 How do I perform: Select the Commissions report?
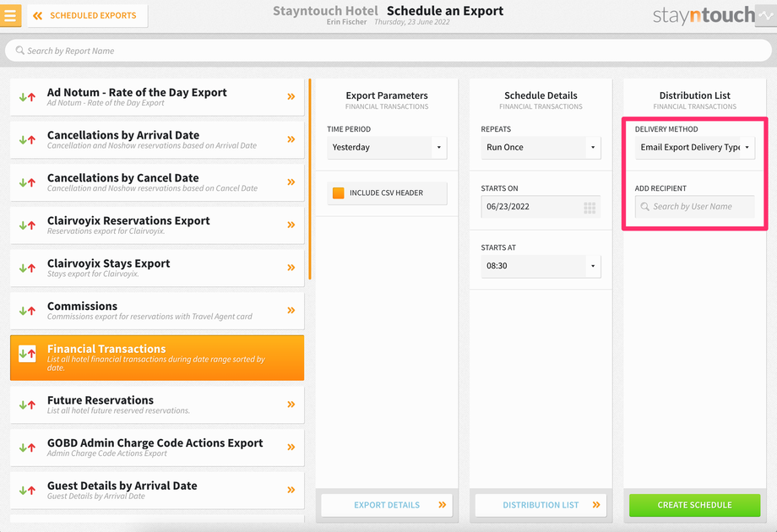tap(157, 311)
